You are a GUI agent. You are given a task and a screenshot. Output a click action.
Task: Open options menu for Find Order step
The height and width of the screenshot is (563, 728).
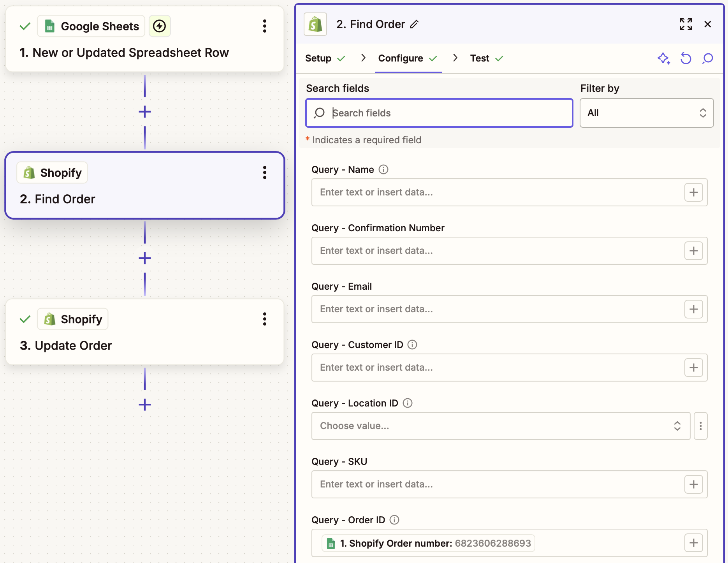(x=265, y=172)
